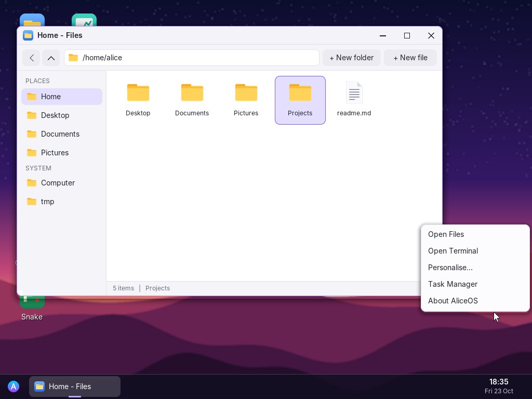Select the readme.md file
The image size is (532, 399).
pyautogui.click(x=354, y=100)
